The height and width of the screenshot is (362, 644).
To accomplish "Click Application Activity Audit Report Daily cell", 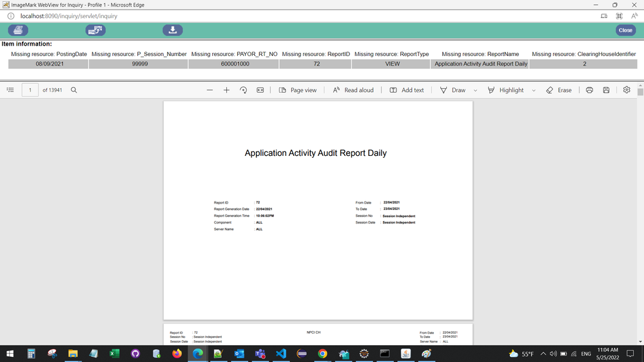I will click(480, 64).
